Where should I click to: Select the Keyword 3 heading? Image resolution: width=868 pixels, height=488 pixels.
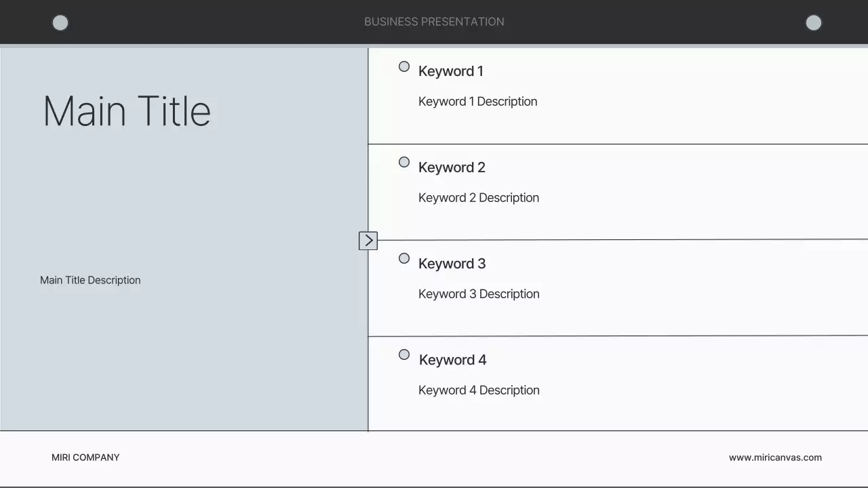point(452,264)
